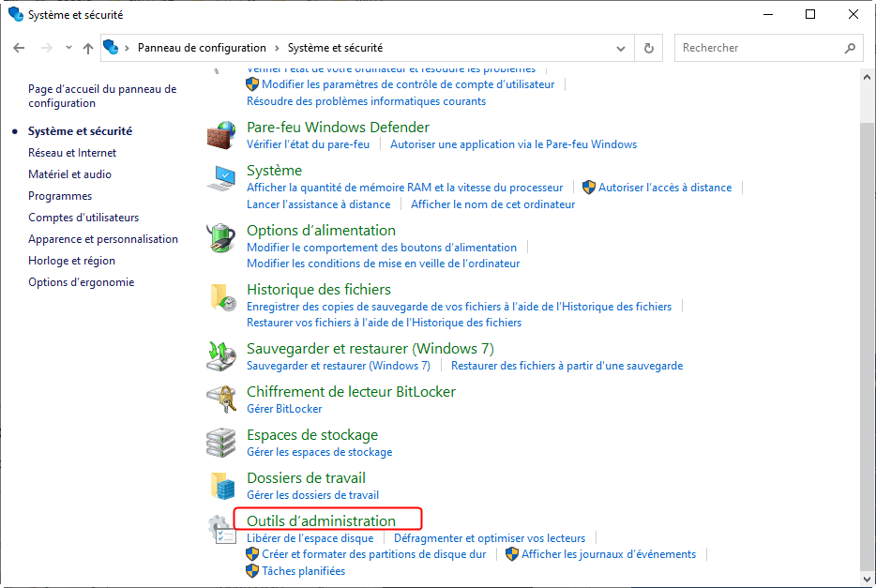The width and height of the screenshot is (876, 588).
Task: Click the BitLocker drive with keys icon
Action: pos(221,400)
